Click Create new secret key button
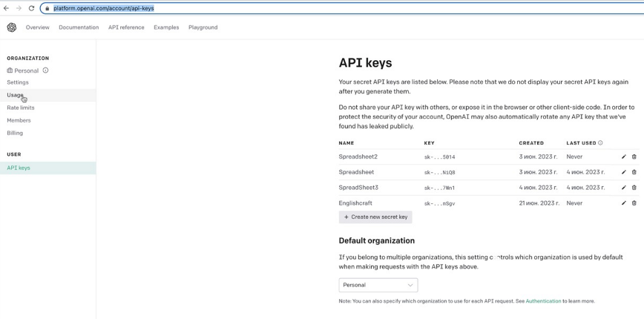The image size is (644, 319). (x=375, y=217)
